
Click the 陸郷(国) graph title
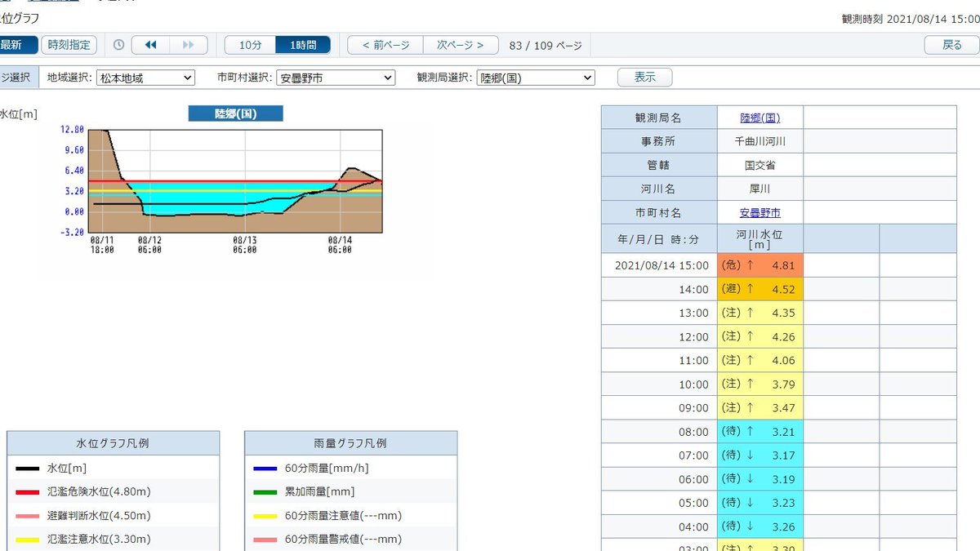point(236,113)
